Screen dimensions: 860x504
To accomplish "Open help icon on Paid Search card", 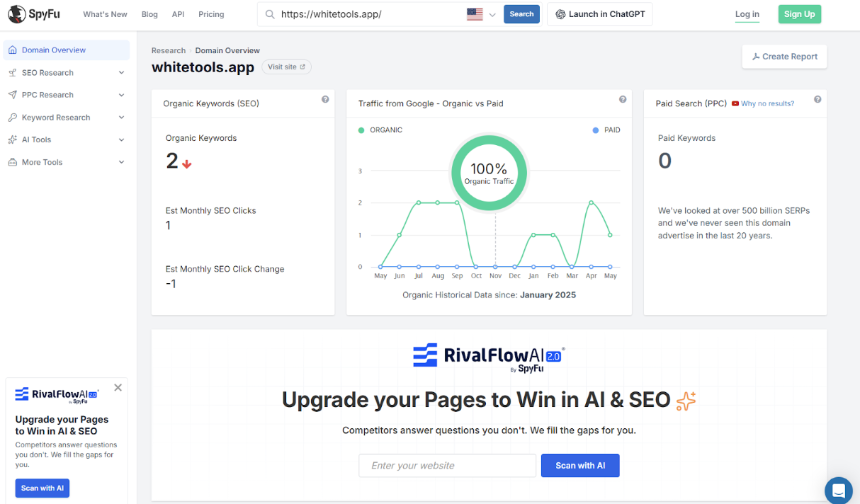I will [817, 100].
